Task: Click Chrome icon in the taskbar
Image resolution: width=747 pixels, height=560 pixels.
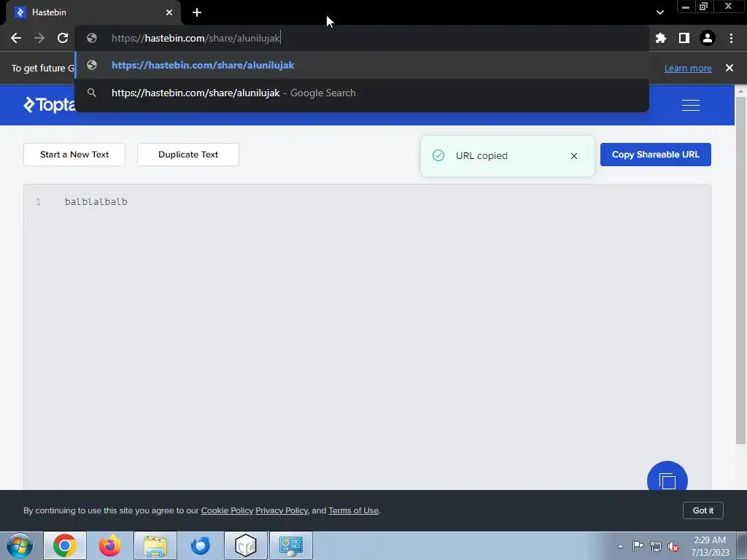Action: pos(65,545)
